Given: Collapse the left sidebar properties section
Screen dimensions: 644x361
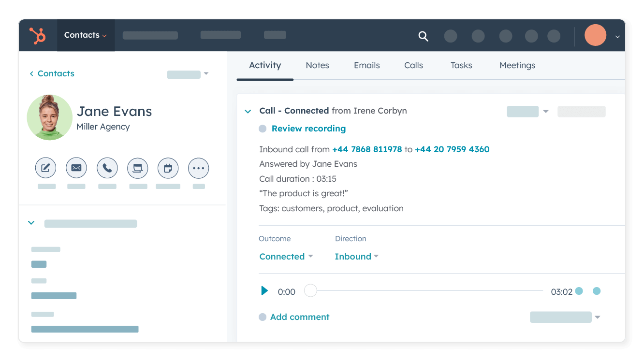Looking at the screenshot, I should coord(31,223).
